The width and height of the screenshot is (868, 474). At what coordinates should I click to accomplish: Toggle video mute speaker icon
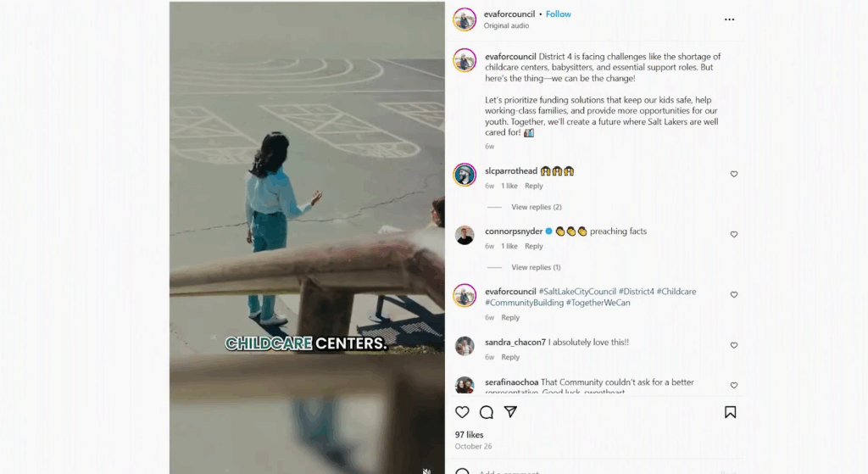coord(427,471)
